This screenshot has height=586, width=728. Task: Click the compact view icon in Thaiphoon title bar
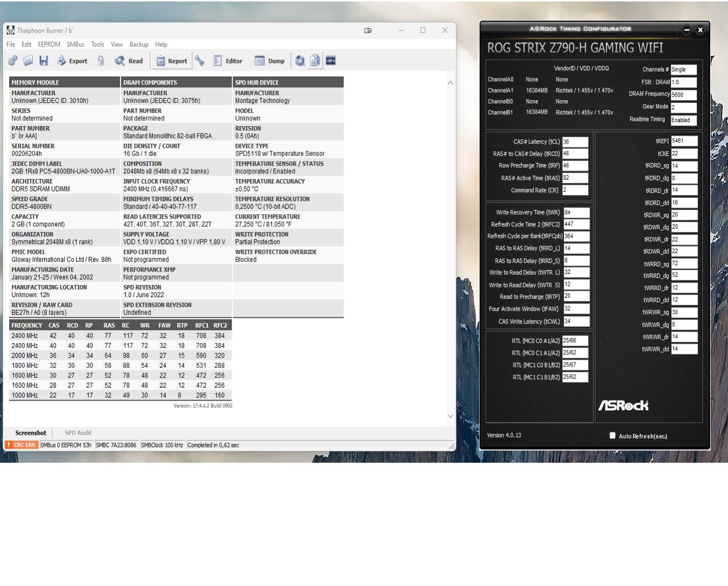368,30
